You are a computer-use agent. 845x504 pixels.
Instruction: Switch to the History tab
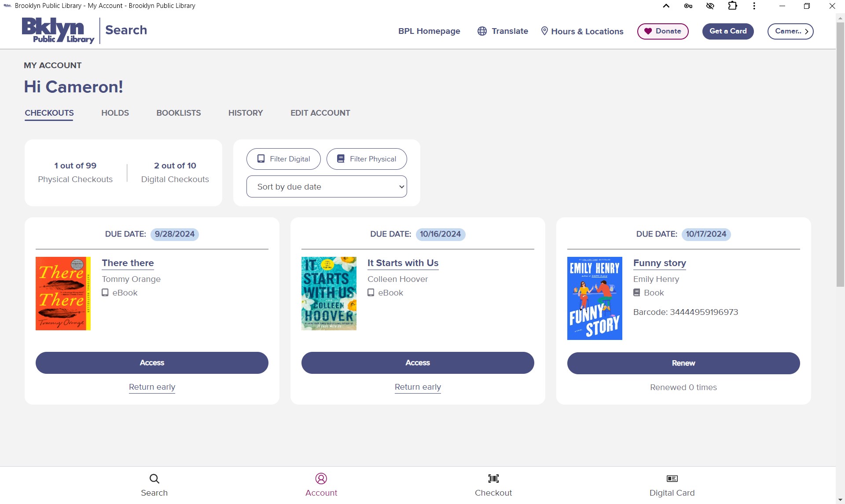click(x=245, y=113)
